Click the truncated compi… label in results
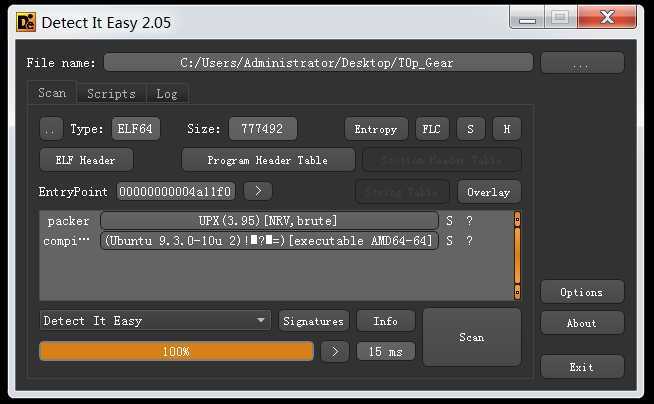The image size is (654, 404). 67,241
